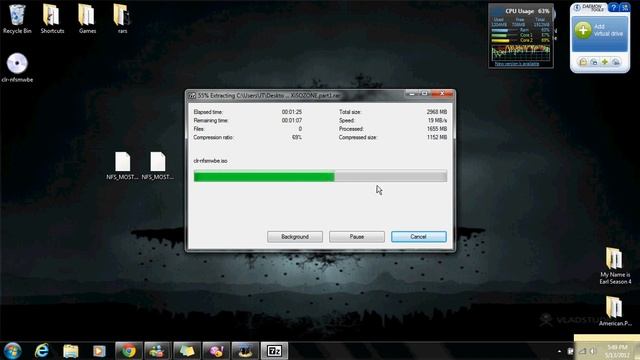Viewport: 640px width, 360px height.
Task: Click the Processed value 1655 MB
Action: (x=437, y=129)
